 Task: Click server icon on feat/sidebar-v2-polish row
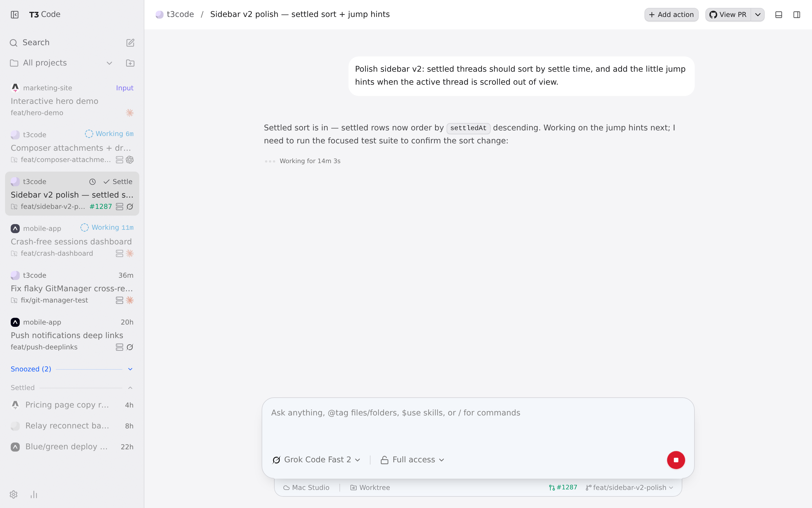pyautogui.click(x=120, y=207)
